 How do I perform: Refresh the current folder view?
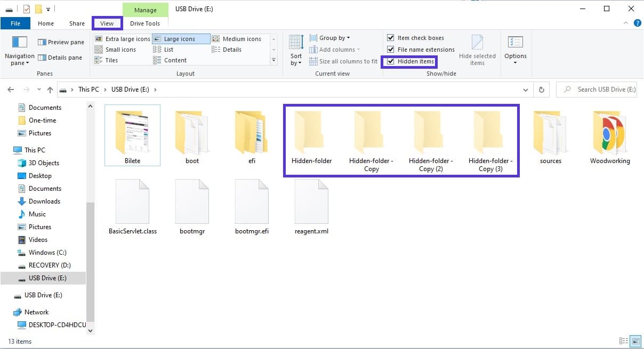coord(541,89)
